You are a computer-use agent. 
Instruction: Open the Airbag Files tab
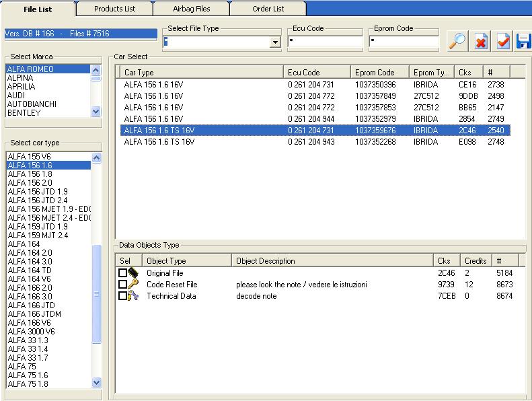click(x=191, y=9)
